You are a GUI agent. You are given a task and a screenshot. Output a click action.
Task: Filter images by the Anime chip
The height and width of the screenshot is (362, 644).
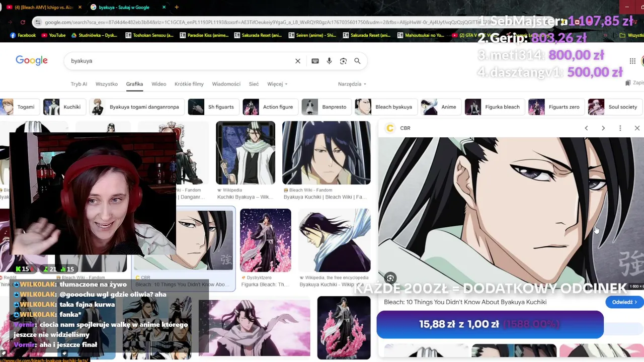click(441, 107)
